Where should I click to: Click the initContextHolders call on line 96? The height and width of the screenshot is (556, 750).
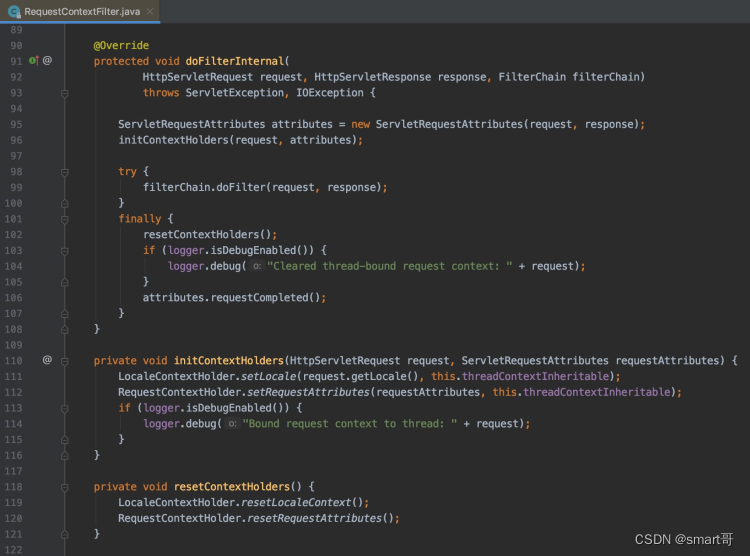pyautogui.click(x=174, y=140)
